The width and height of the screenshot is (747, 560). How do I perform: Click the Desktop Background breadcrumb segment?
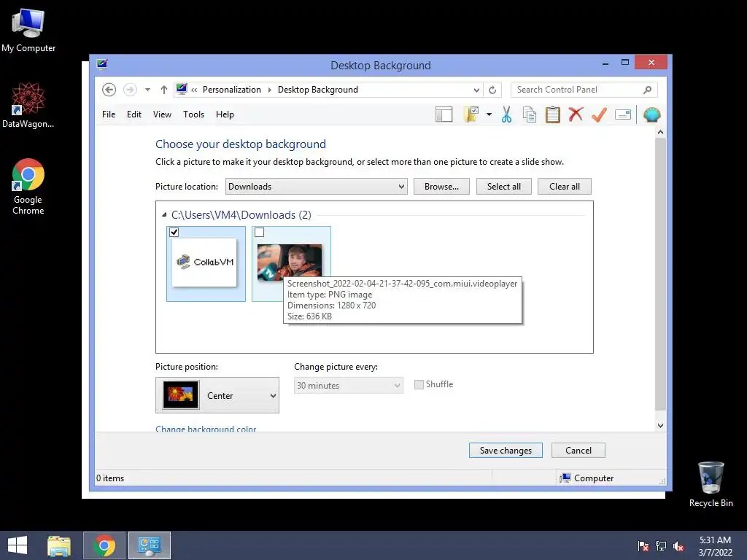tap(318, 90)
